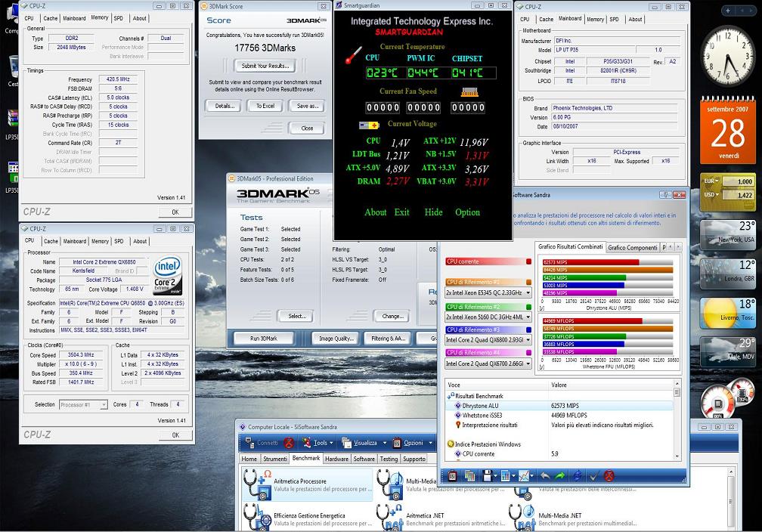The width and height of the screenshot is (762, 532).
Task: Click the Run 3DMark button
Action: 263,338
